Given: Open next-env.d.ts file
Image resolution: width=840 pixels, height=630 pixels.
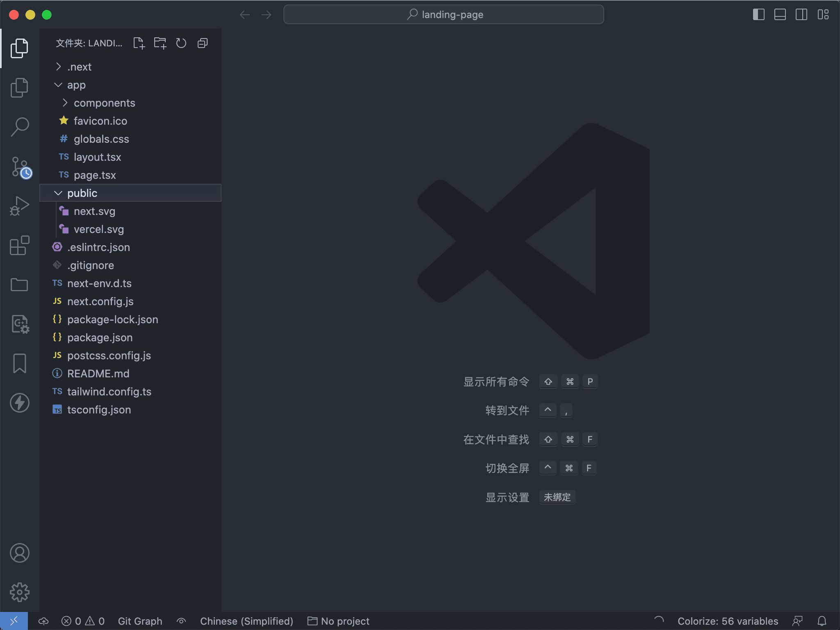Looking at the screenshot, I should 130,283.
